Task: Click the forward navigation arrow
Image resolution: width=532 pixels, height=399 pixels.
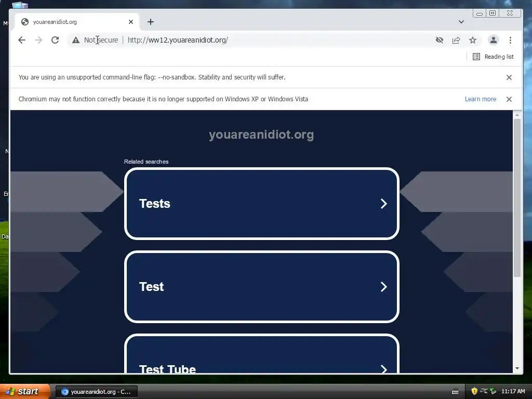Action: click(x=38, y=40)
